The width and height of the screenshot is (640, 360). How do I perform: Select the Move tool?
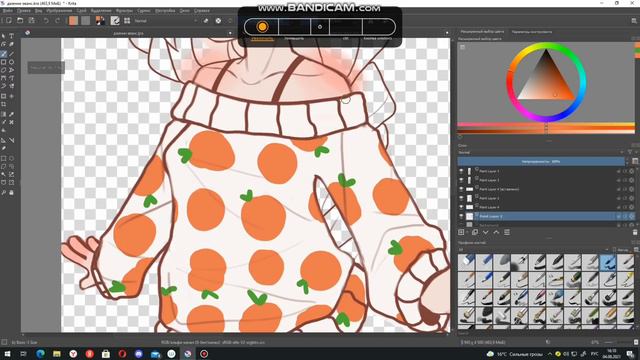click(11, 96)
